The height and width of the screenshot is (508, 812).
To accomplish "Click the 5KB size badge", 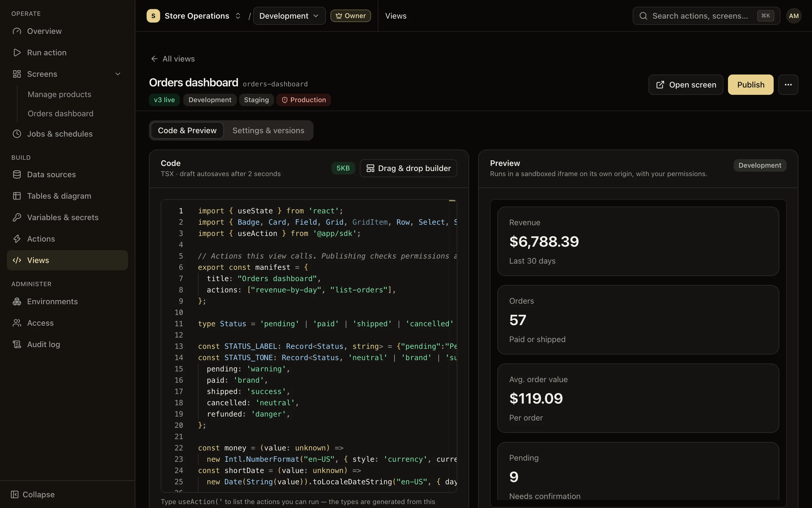I will pyautogui.click(x=343, y=168).
